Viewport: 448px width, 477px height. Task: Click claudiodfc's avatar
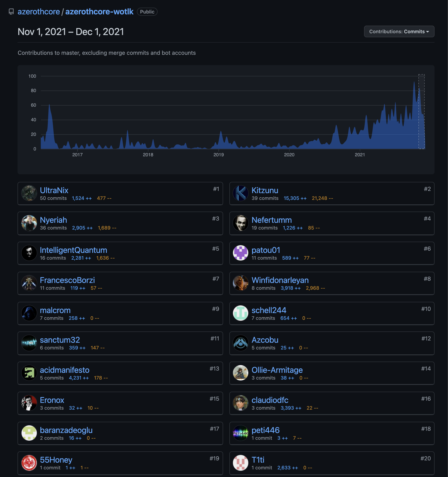tap(241, 403)
